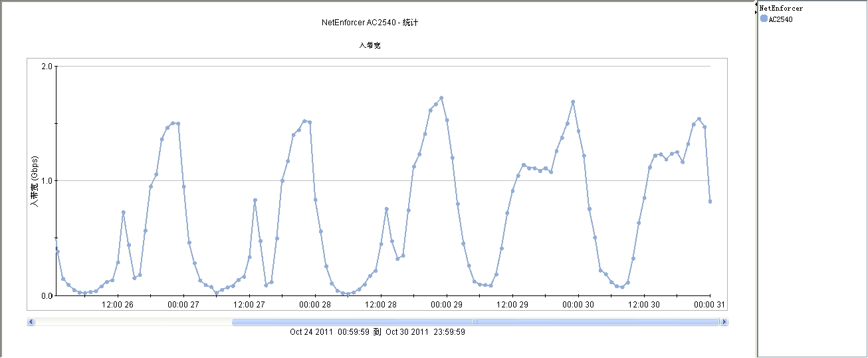Click the final data point at the line's right end

pyautogui.click(x=710, y=201)
